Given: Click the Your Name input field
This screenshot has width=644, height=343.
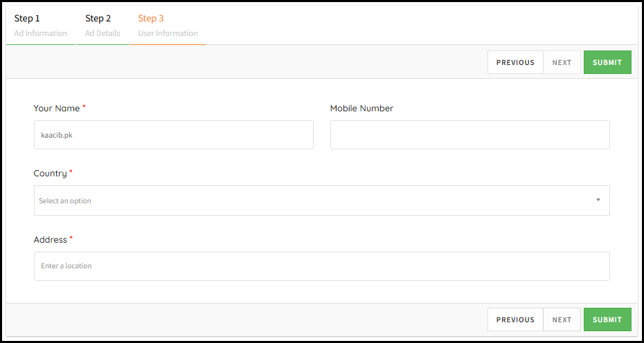Looking at the screenshot, I should point(173,135).
